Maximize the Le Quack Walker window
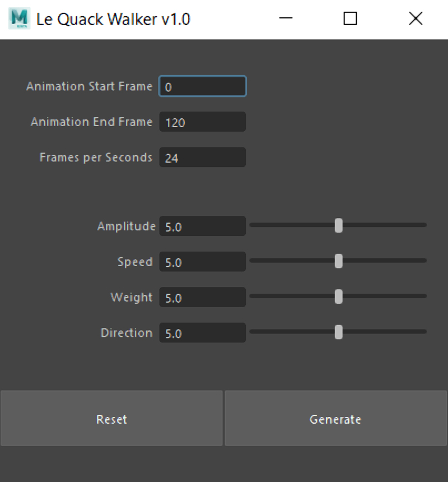Viewport: 448px width, 482px height. 350,19
